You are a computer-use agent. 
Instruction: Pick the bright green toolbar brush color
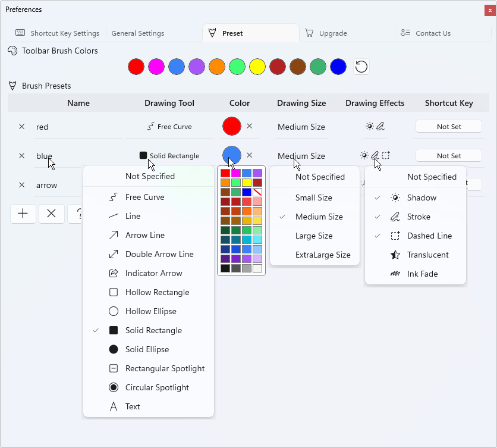pyautogui.click(x=237, y=67)
